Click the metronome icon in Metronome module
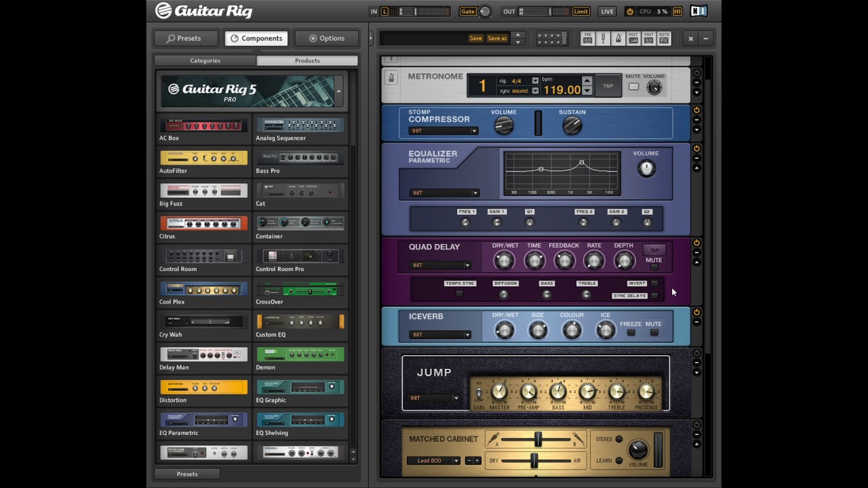 [391, 77]
